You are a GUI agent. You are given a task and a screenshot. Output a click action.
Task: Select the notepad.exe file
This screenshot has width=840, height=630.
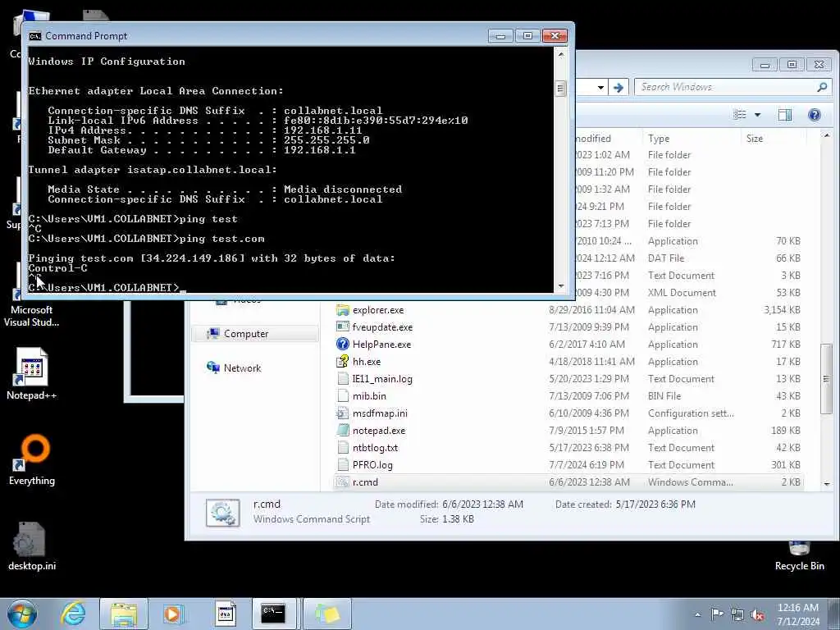coord(379,431)
